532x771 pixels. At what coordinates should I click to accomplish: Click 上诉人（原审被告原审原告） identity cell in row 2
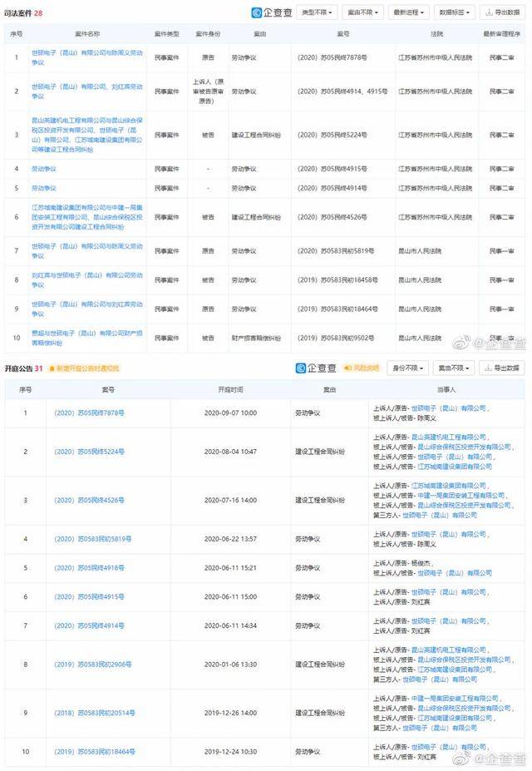coord(208,91)
